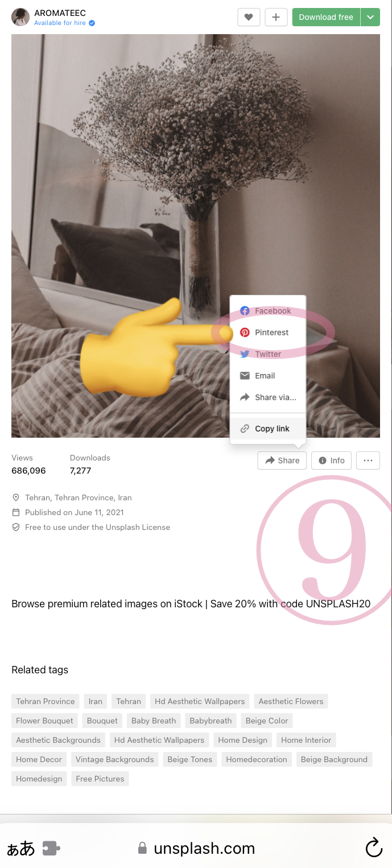The height and width of the screenshot is (868, 392).
Task: Select Pinterest in the share menu
Action: [267, 332]
